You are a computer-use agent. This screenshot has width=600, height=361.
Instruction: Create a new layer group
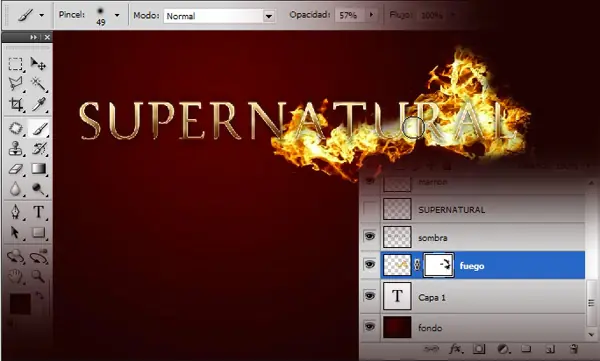[527, 349]
